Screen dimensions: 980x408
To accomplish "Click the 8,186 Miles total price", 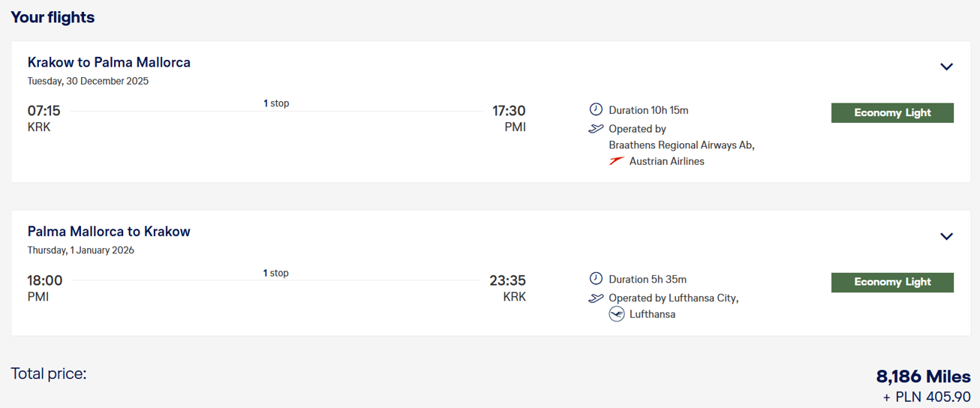I will pos(924,376).
